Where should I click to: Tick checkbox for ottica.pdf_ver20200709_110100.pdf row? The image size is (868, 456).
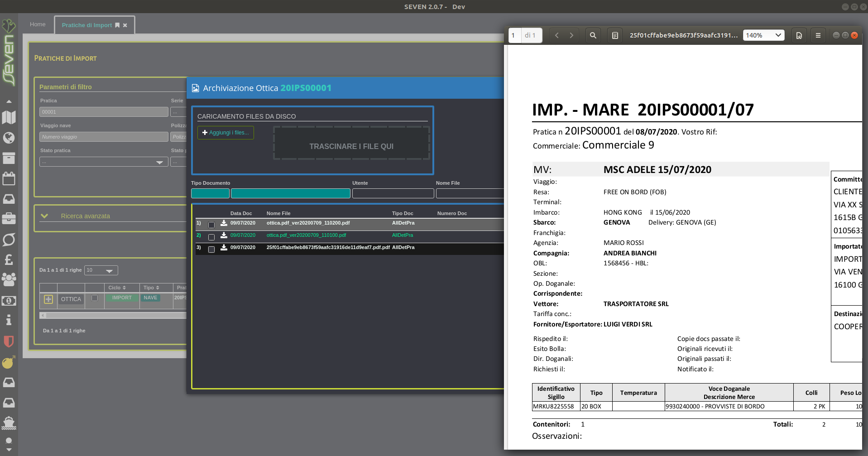[x=211, y=237]
